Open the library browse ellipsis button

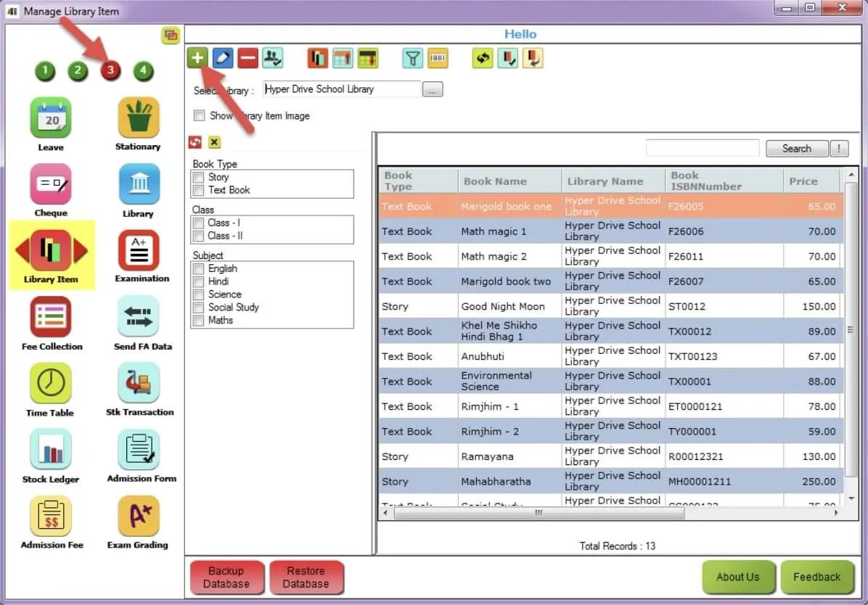[433, 89]
